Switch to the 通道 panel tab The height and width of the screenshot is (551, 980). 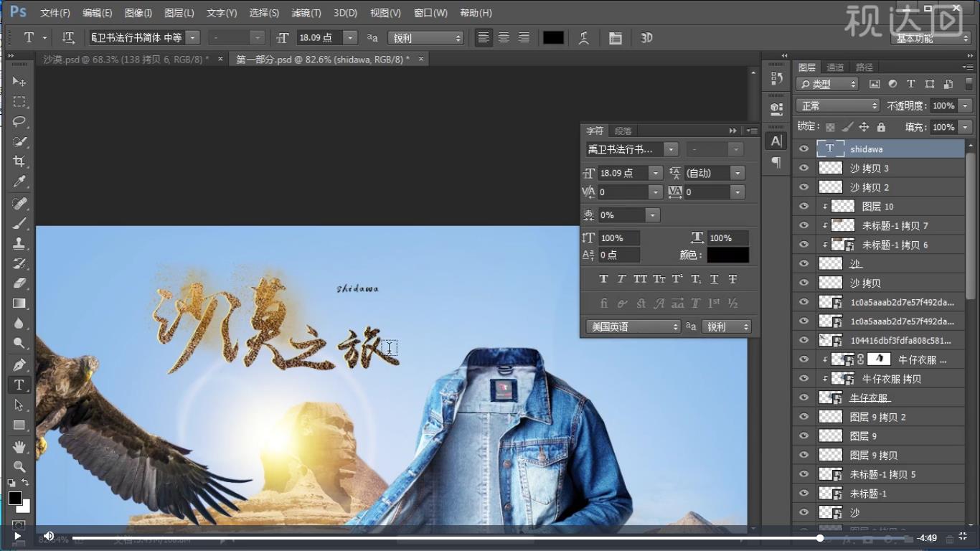(x=834, y=67)
